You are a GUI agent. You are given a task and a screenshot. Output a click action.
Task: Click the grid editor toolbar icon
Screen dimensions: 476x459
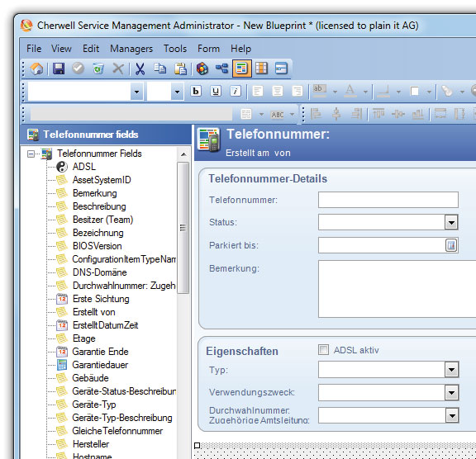click(261, 69)
